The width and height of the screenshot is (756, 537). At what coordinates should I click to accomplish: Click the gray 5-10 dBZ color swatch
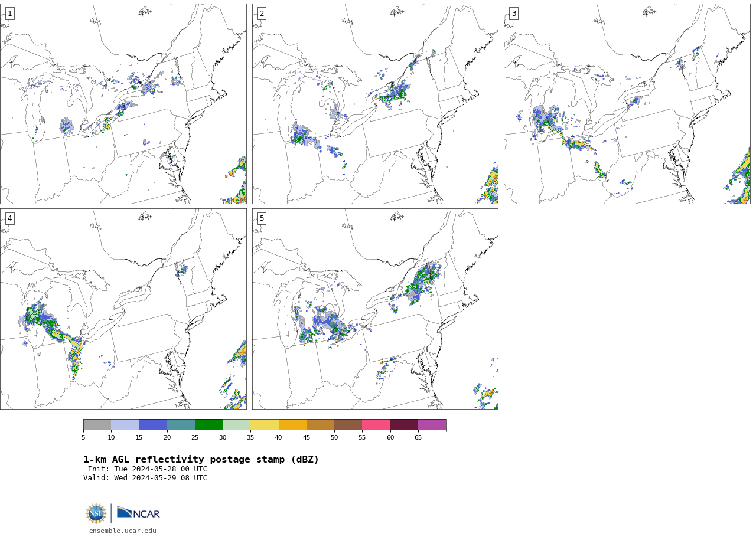click(x=97, y=425)
